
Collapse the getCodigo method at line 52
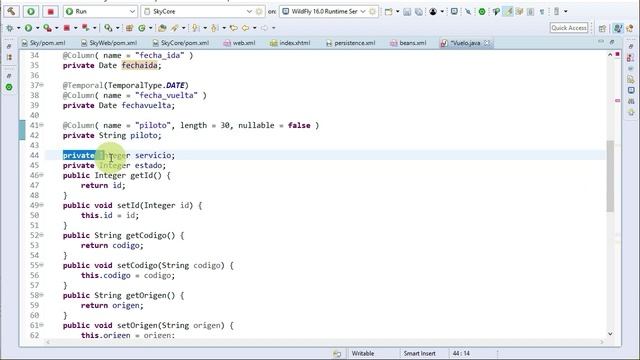click(42, 235)
